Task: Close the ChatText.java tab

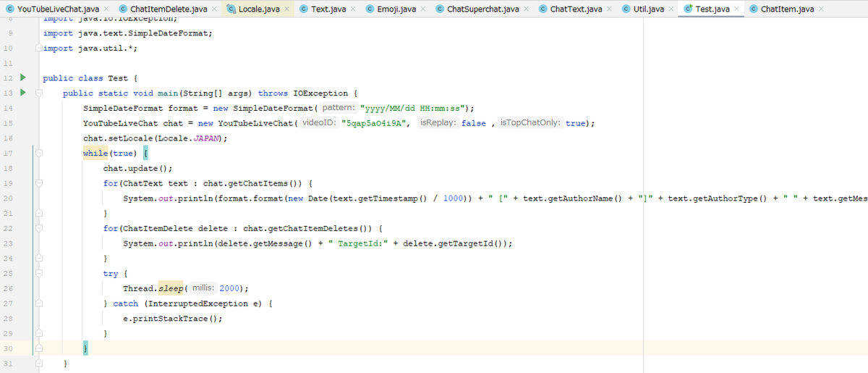Action: tap(609, 9)
